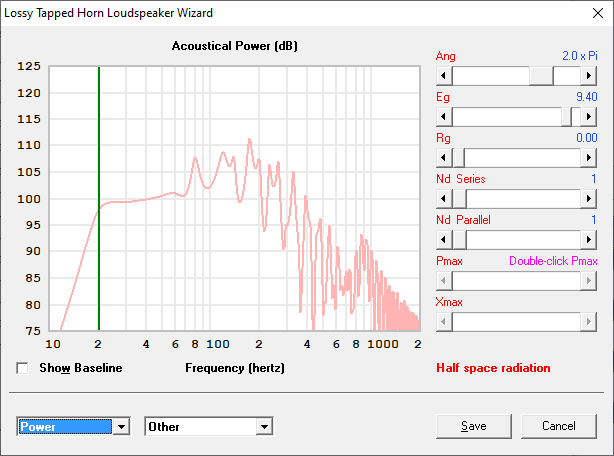Open the Power chart type dropdown
Image resolution: width=614 pixels, height=456 pixels.
pos(121,427)
